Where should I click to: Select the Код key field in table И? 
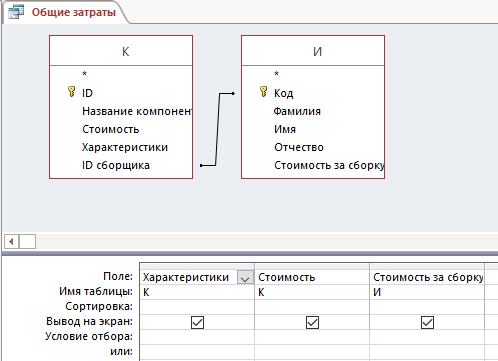(x=284, y=93)
